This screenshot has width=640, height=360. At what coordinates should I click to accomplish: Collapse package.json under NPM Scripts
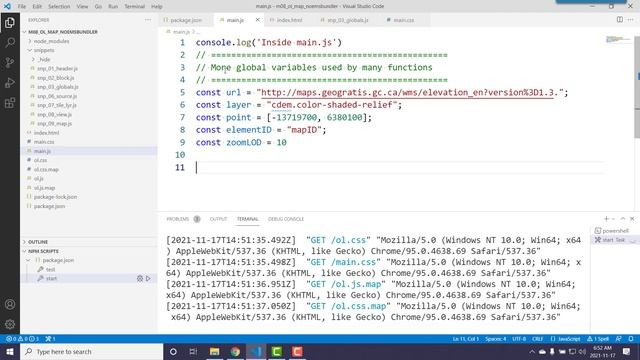[28, 260]
